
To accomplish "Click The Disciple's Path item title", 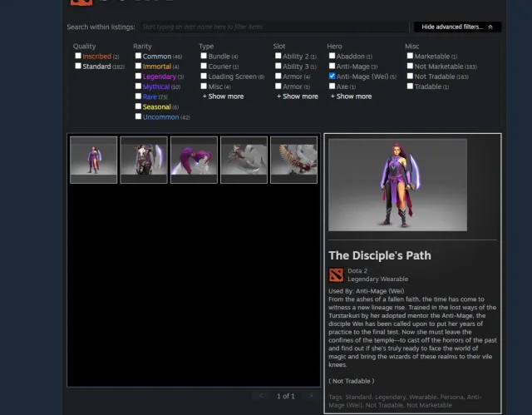I will click(x=380, y=255).
